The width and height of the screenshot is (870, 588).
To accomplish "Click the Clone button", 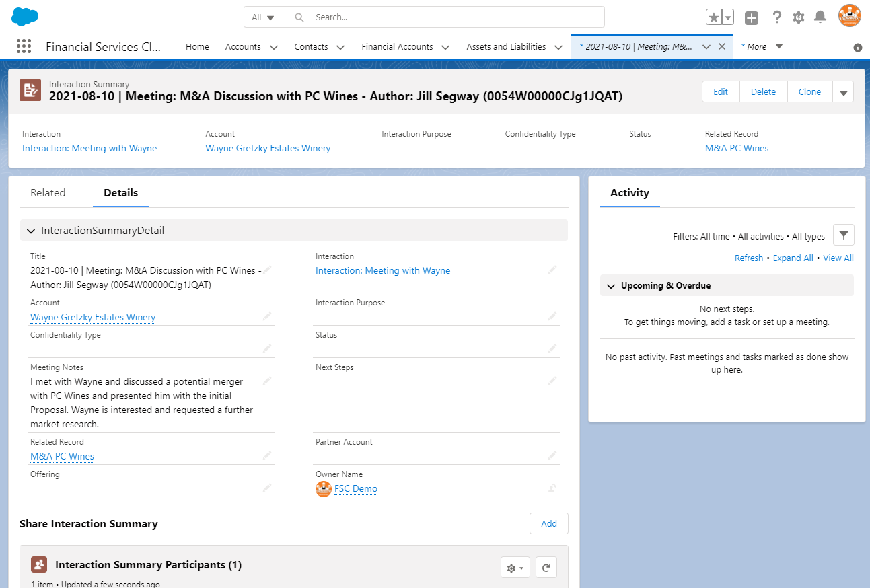I will 809,92.
